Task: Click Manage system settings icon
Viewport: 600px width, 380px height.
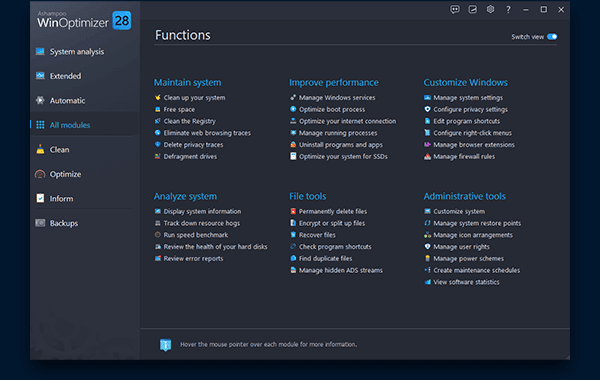Action: click(x=427, y=98)
